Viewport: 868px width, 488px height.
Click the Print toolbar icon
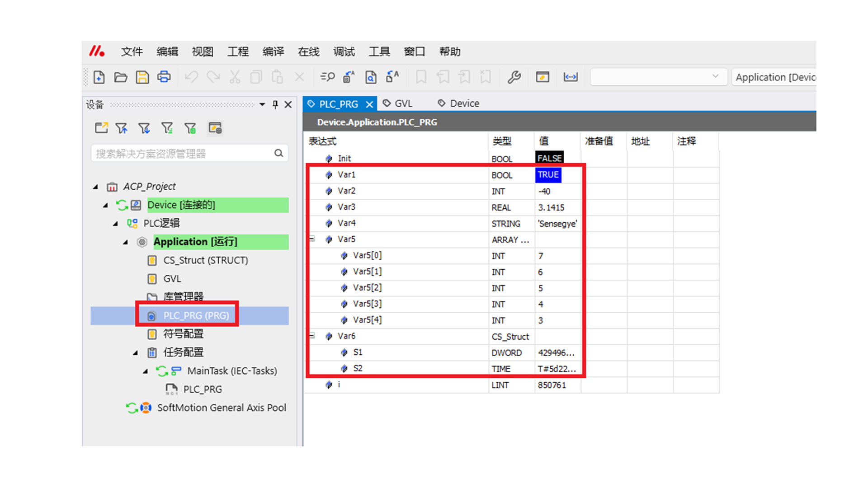[164, 77]
